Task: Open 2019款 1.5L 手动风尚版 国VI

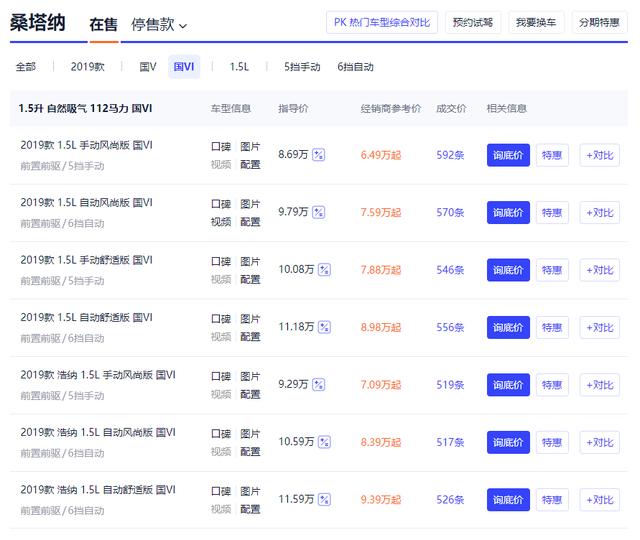Action: [87, 145]
